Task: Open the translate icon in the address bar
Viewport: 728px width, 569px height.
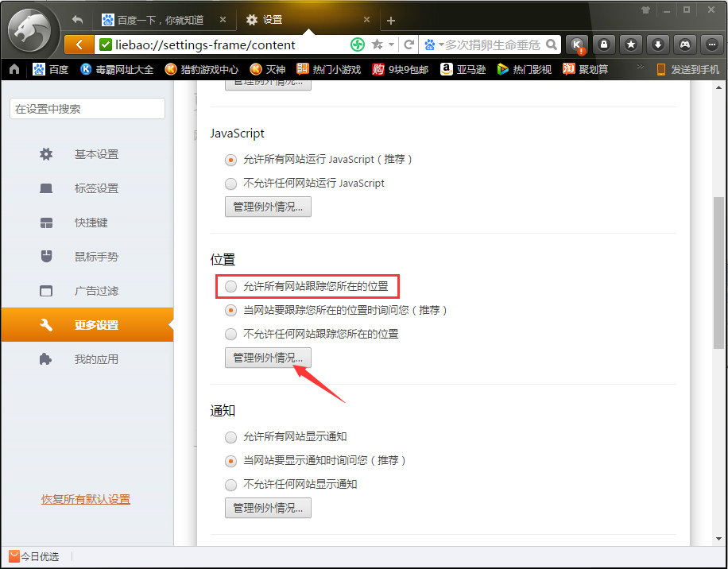Action: [357, 45]
